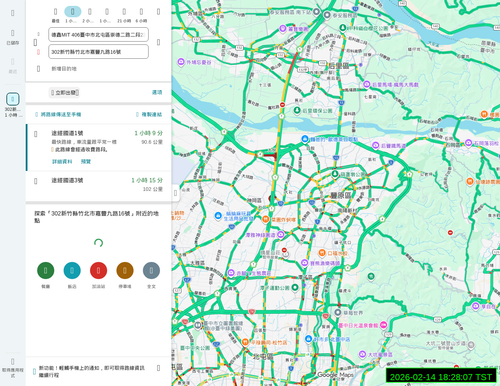Click the 豐原區 district label

point(340,195)
